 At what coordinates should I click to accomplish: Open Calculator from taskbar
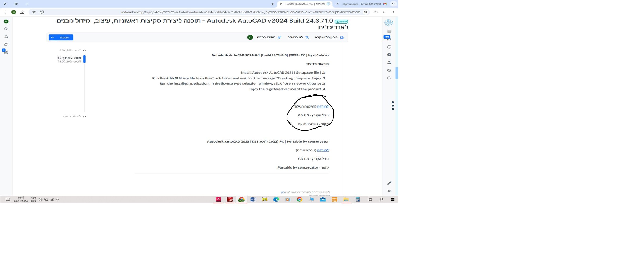click(x=358, y=200)
